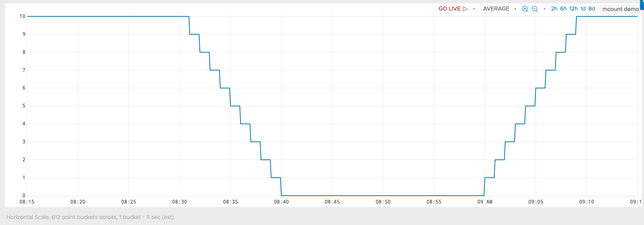Click the 08:55 x-axis time label
Viewport: 644px width, 225px height.
[x=434, y=202]
